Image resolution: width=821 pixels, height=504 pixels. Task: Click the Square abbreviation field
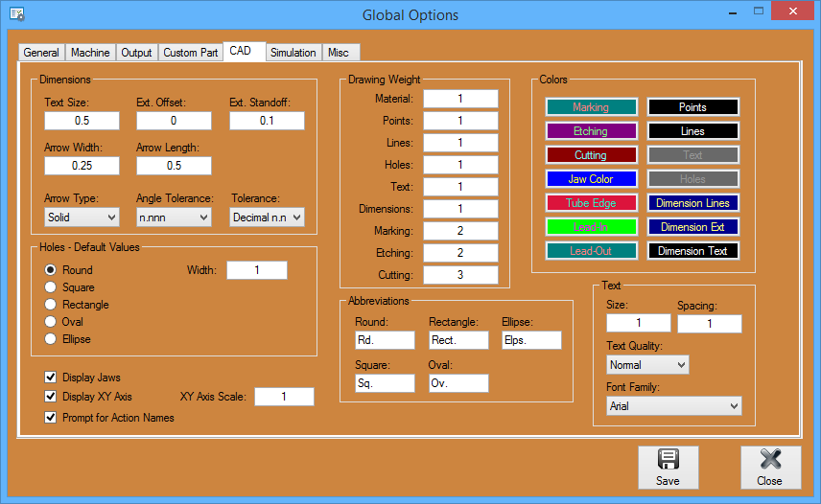(385, 383)
